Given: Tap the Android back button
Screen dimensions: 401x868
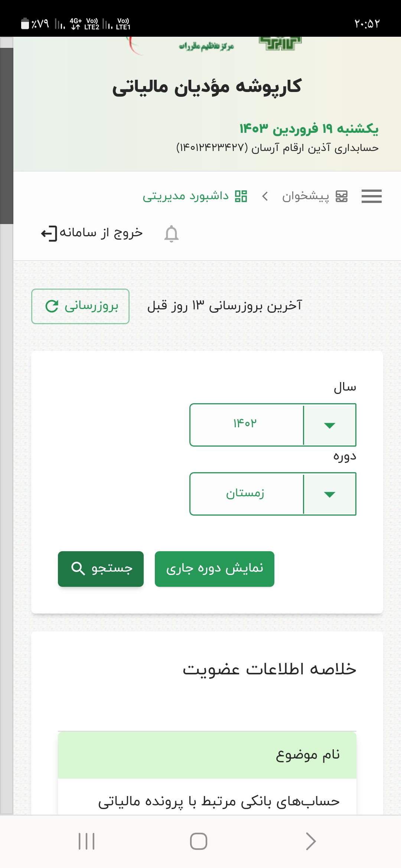Looking at the screenshot, I should pyautogui.click(x=310, y=841).
